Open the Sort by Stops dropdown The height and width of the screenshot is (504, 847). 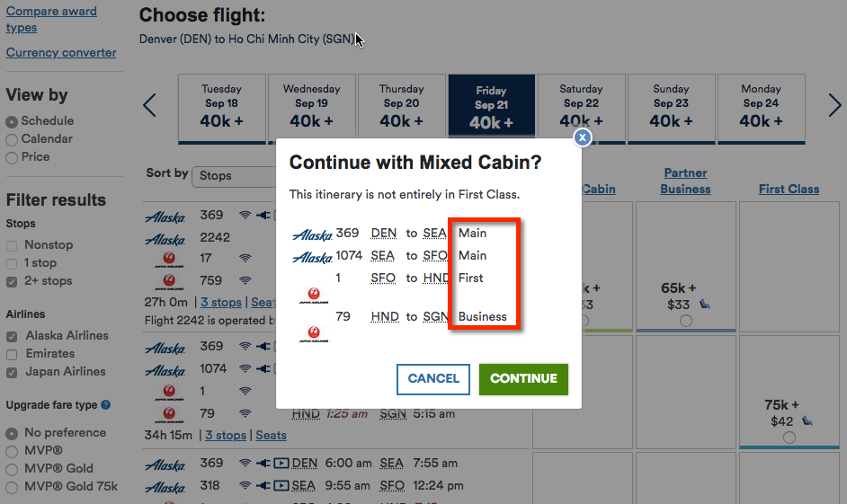(235, 176)
